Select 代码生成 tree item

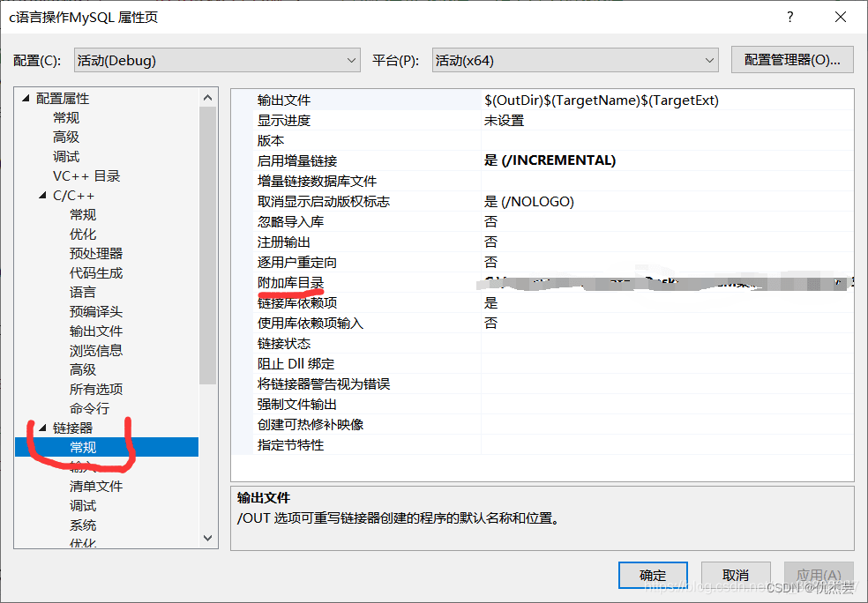click(x=96, y=272)
